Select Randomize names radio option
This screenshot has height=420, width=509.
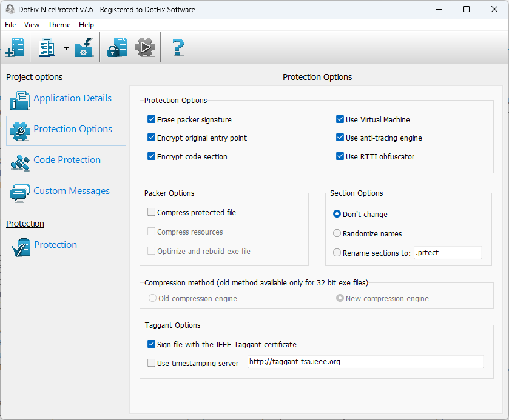(337, 233)
